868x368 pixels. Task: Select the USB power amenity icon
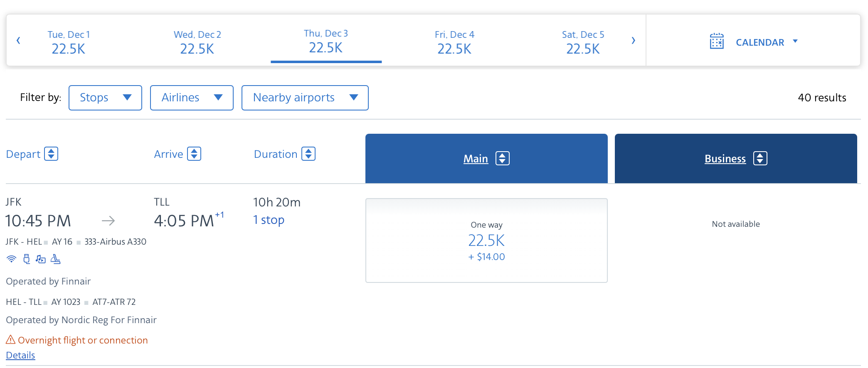tap(27, 259)
